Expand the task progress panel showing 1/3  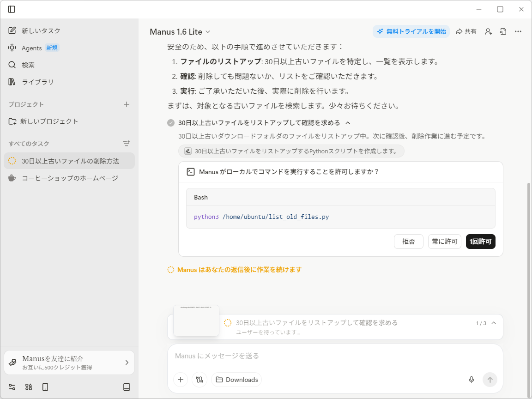494,323
